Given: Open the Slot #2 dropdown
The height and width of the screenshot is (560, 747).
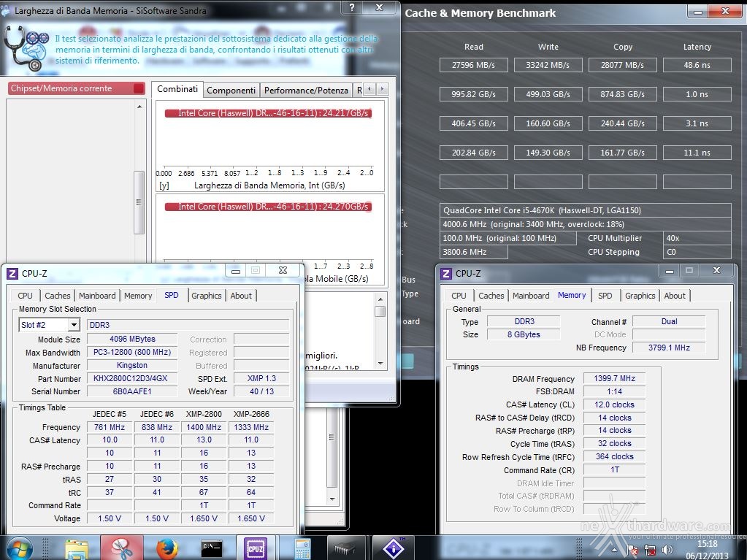Looking at the screenshot, I should pyautogui.click(x=74, y=325).
